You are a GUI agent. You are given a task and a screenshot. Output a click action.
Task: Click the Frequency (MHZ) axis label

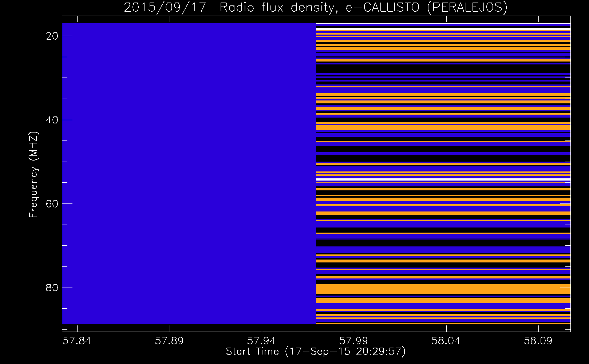tap(33, 175)
